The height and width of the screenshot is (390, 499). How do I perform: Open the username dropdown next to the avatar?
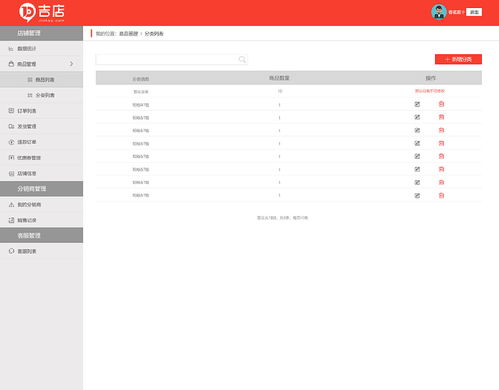click(456, 12)
